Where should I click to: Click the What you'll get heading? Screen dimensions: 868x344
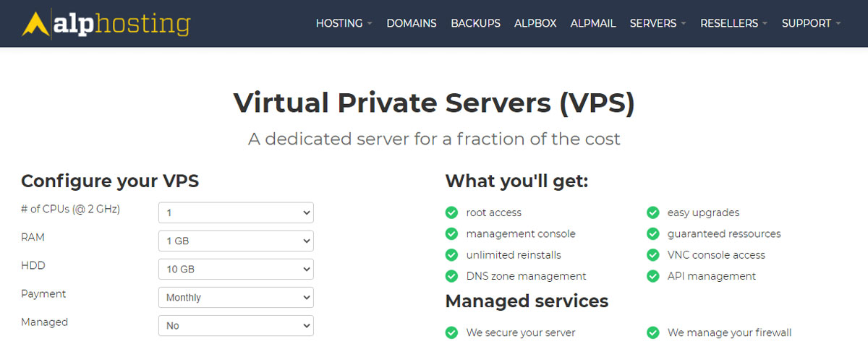point(516,181)
